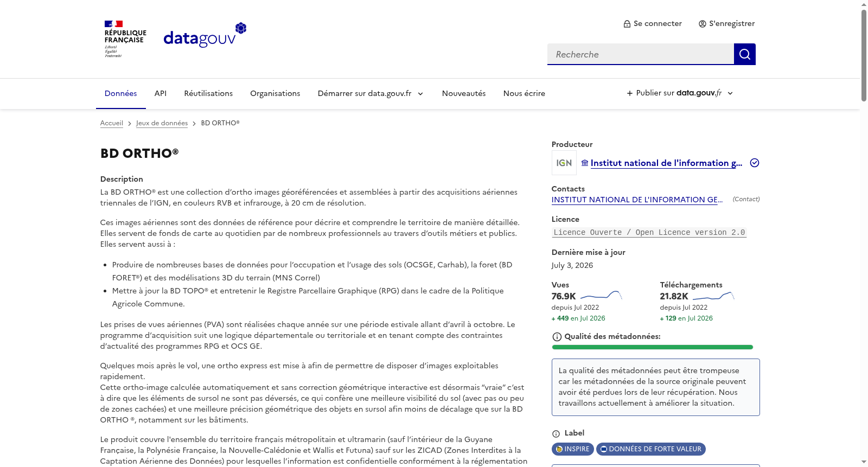This screenshot has width=868, height=467.
Task: Open the Licence Ouverte version 2.0 link
Action: pos(649,232)
